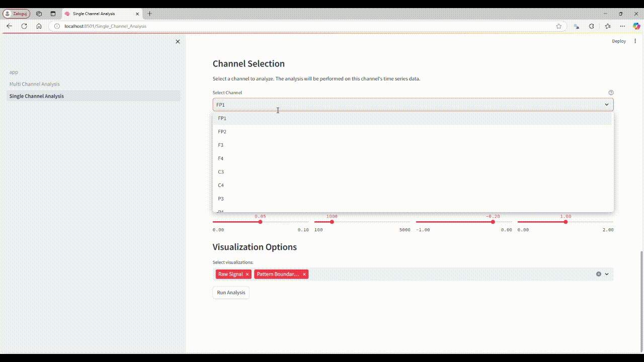Pick the F4 channel option
The height and width of the screenshot is (362, 644).
click(x=221, y=158)
